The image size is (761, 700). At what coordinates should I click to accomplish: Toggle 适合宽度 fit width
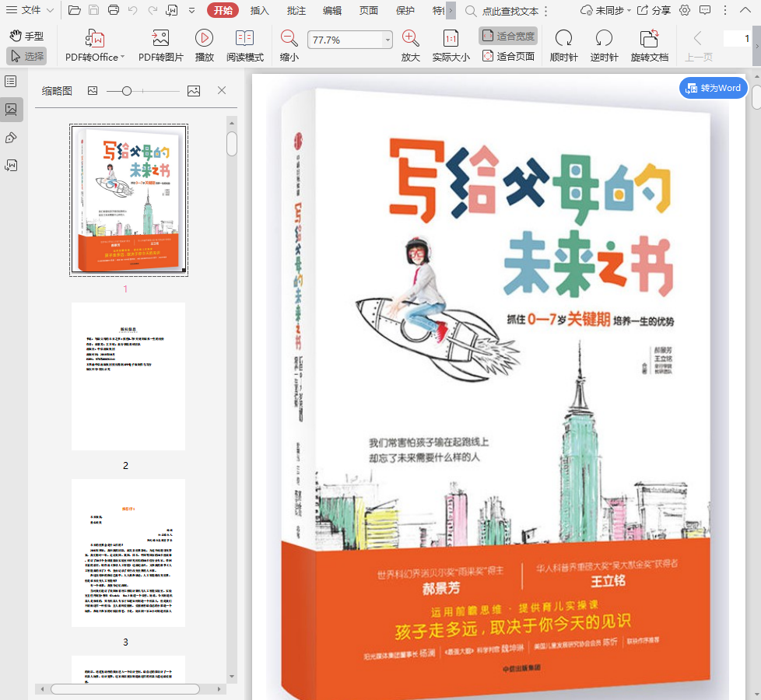(508, 36)
